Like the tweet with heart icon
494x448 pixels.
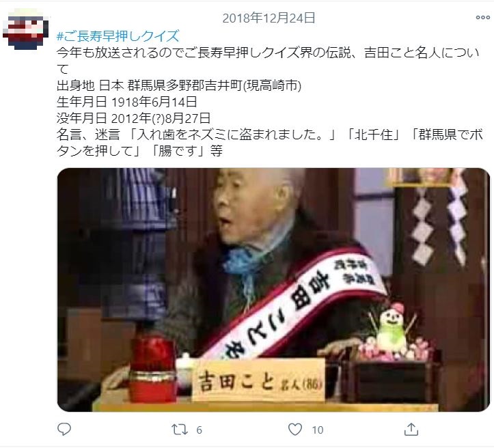(x=295, y=430)
